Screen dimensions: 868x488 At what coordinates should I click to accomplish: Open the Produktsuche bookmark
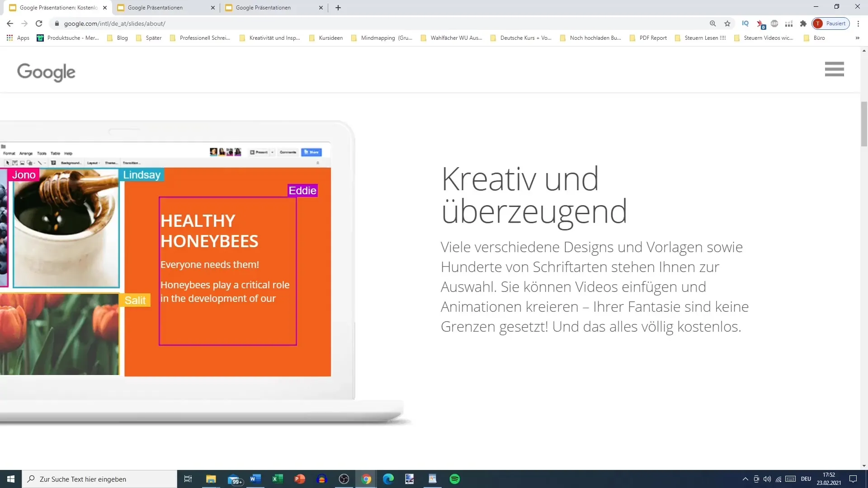click(x=68, y=38)
